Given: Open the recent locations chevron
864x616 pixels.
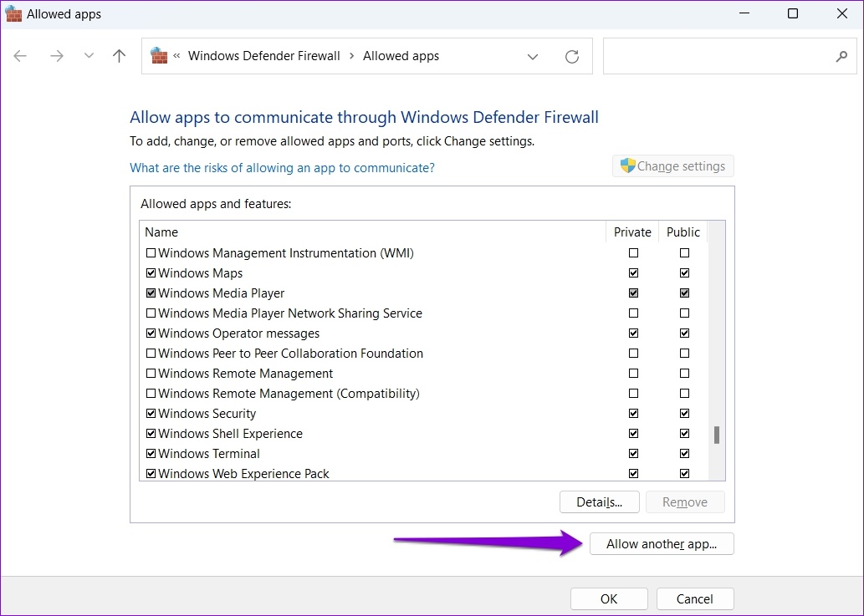Looking at the screenshot, I should tap(89, 56).
